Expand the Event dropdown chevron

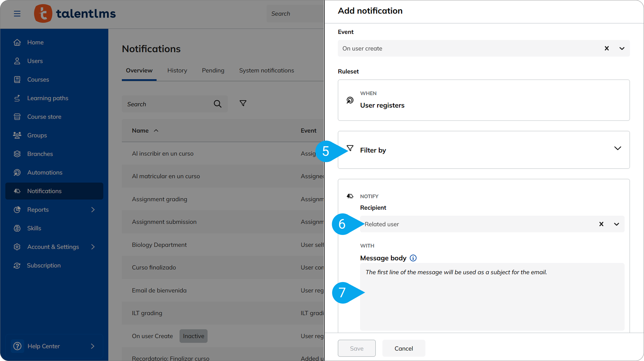[x=622, y=48]
